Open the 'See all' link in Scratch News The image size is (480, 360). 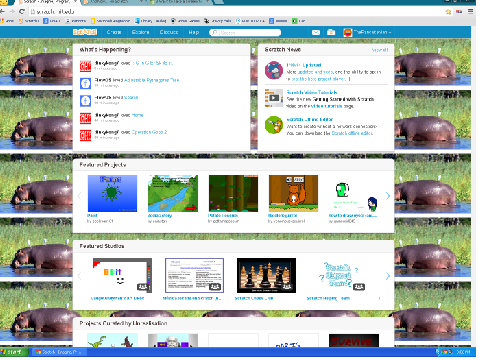(380, 50)
